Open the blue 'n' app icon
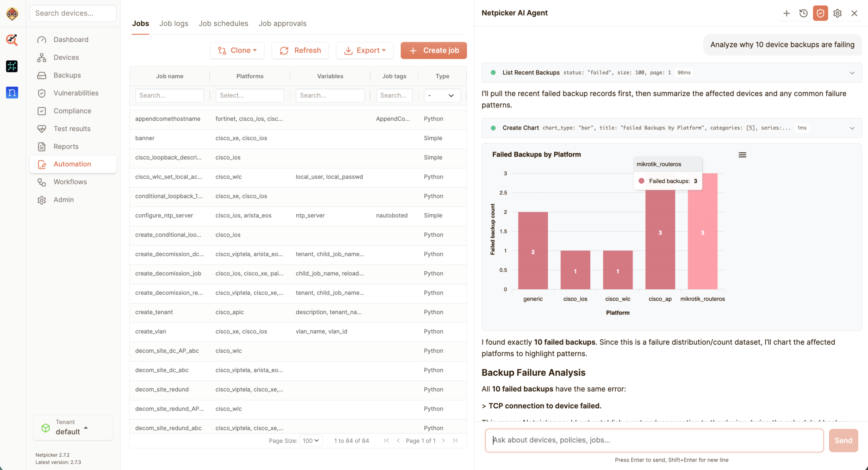 (x=12, y=92)
